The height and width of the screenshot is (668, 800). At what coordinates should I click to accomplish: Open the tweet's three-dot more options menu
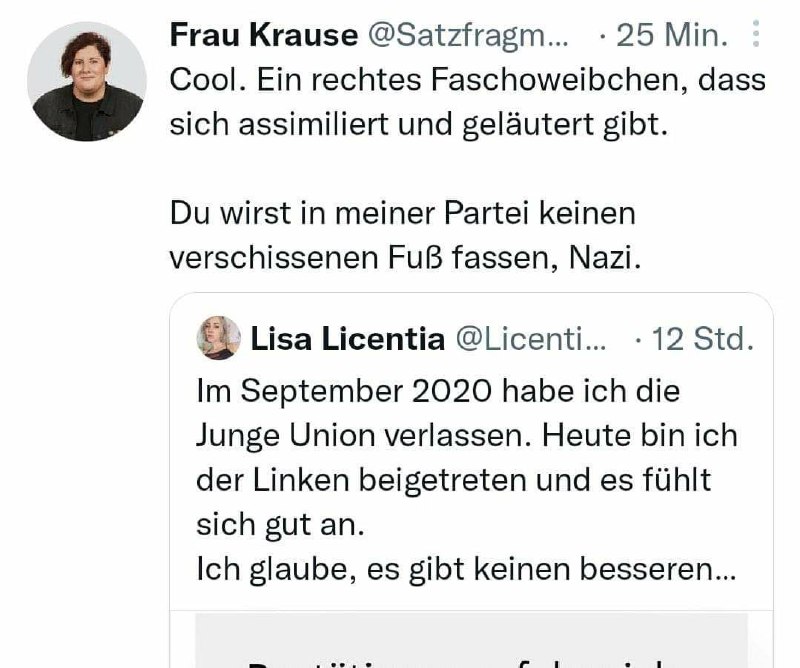pyautogui.click(x=756, y=35)
